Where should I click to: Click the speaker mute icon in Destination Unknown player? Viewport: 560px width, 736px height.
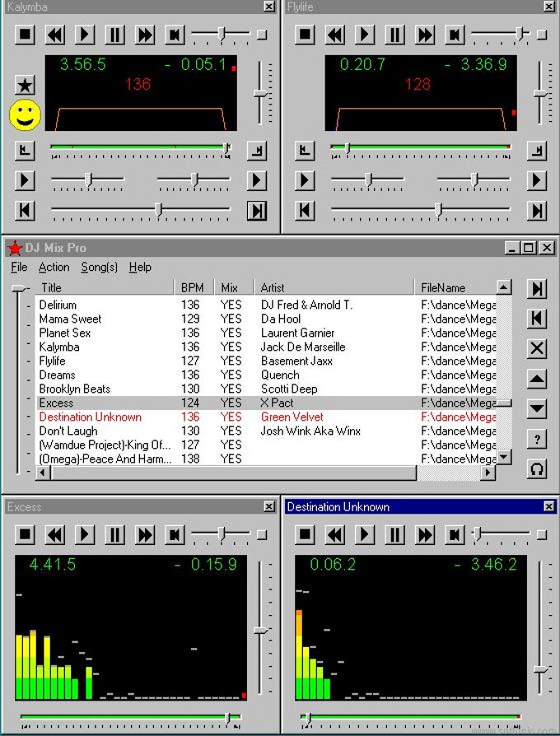455,534
